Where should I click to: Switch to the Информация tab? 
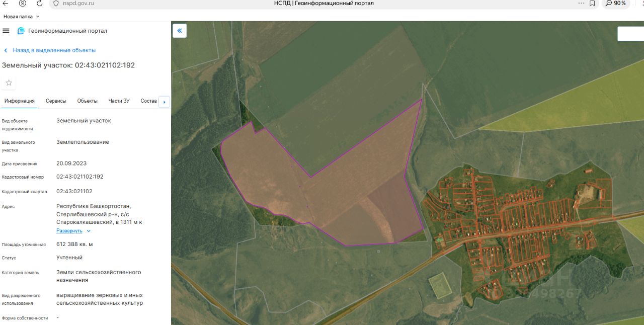click(19, 101)
